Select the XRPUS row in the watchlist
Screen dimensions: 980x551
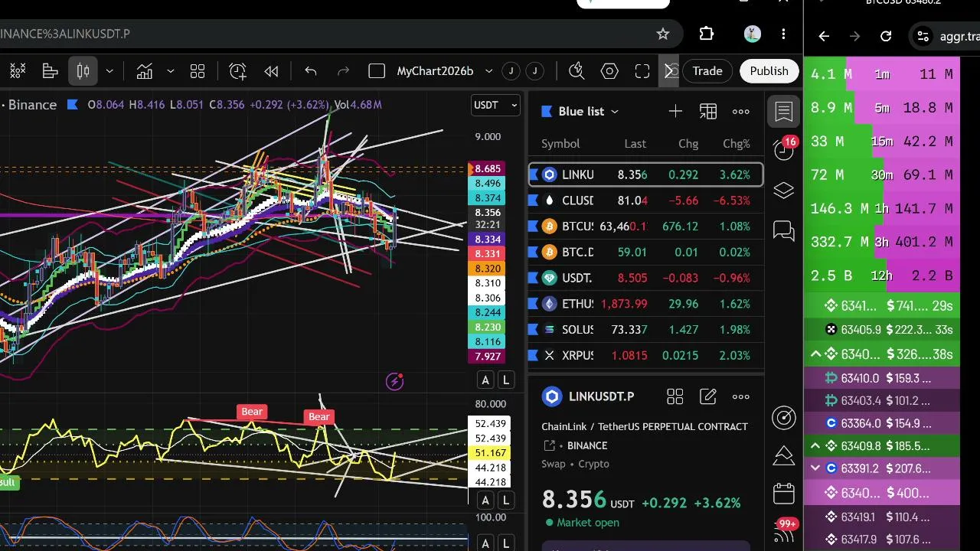point(645,355)
